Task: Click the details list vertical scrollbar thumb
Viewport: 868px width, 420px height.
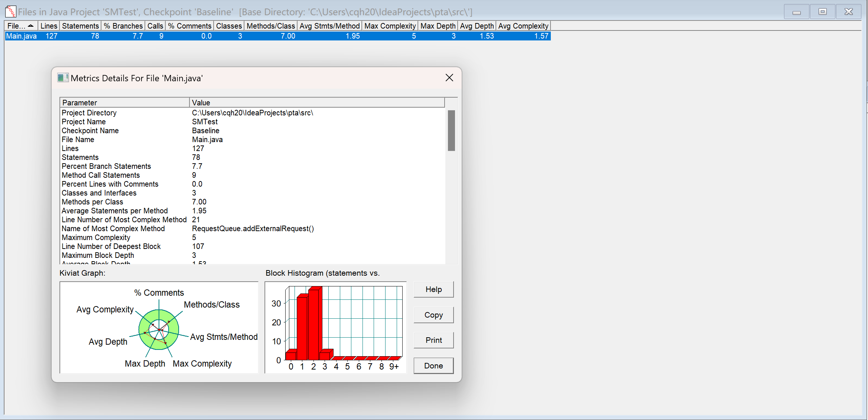Action: click(x=451, y=131)
